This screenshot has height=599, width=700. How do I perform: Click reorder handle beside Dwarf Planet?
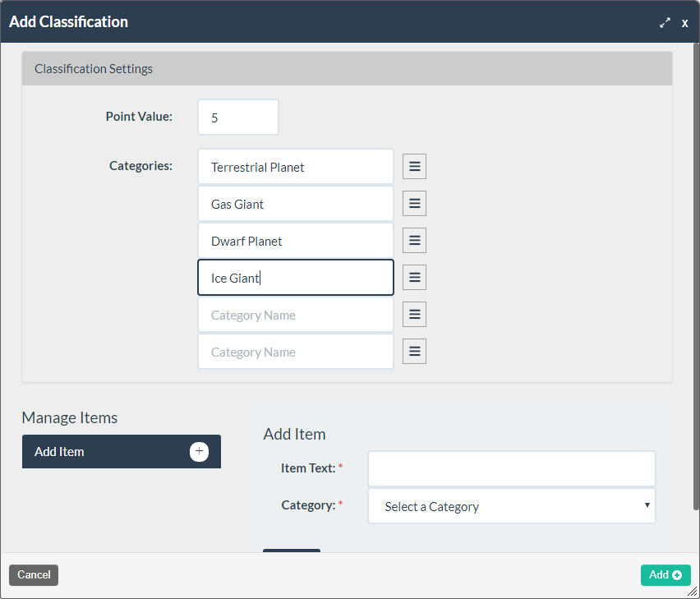click(x=414, y=241)
